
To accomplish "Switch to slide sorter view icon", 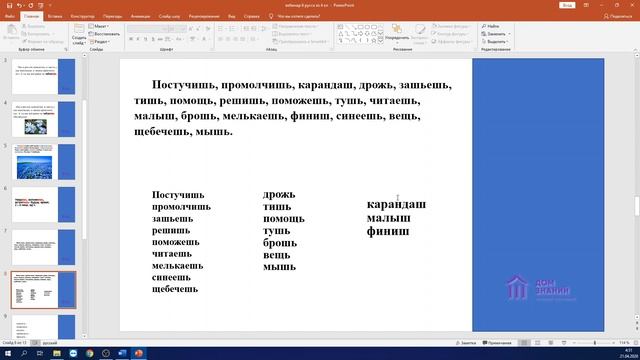I will pyautogui.click(x=538, y=343).
